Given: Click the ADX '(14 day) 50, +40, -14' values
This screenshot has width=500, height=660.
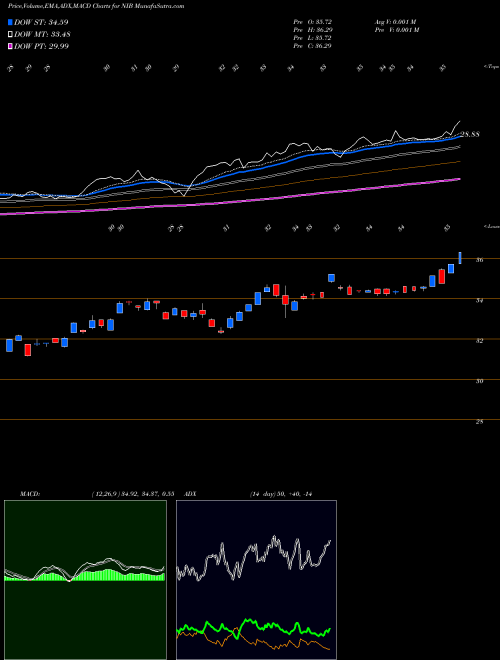Looking at the screenshot, I should point(281,494).
